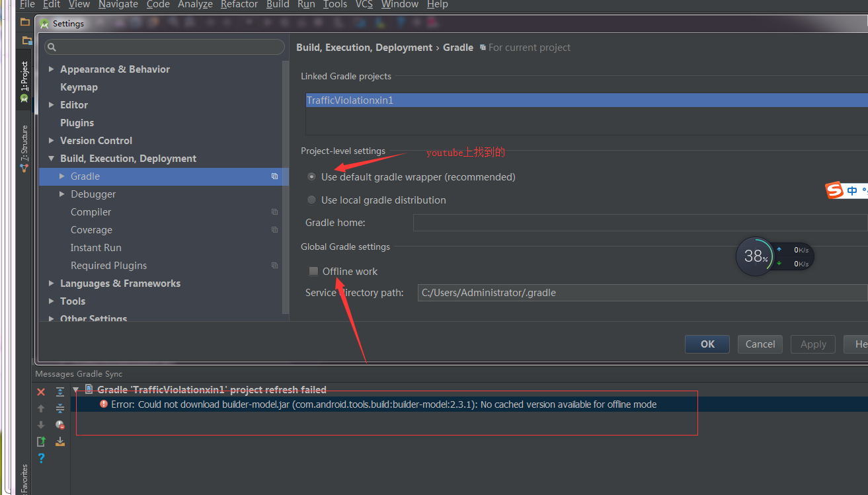Viewport: 868px width, 495px height.
Task: Select Use default gradle wrapper radio button
Action: [x=312, y=177]
